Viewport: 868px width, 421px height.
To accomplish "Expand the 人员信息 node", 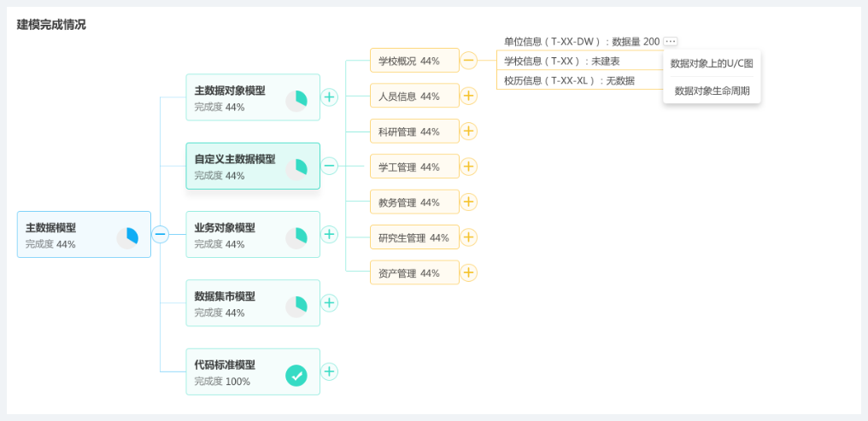I will click(x=469, y=96).
